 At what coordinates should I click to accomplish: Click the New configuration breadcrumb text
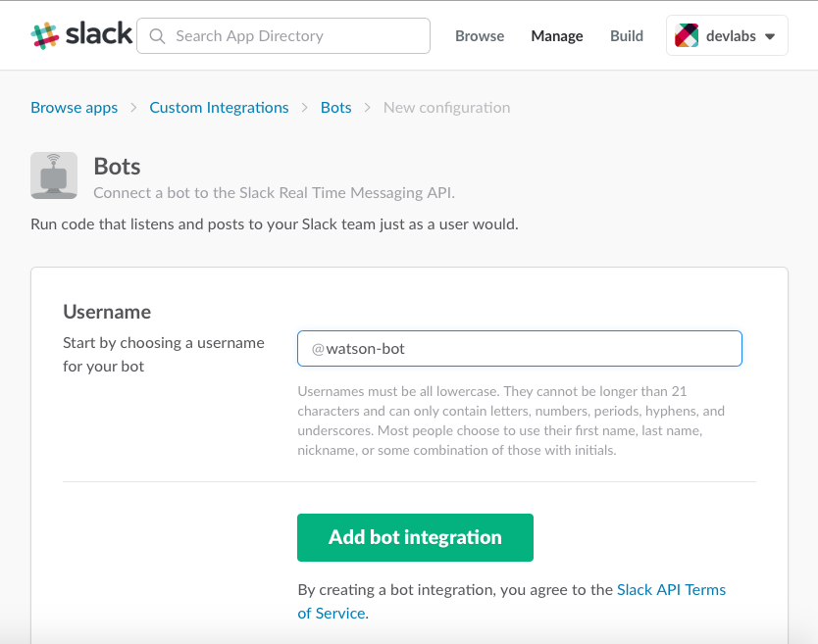[446, 108]
